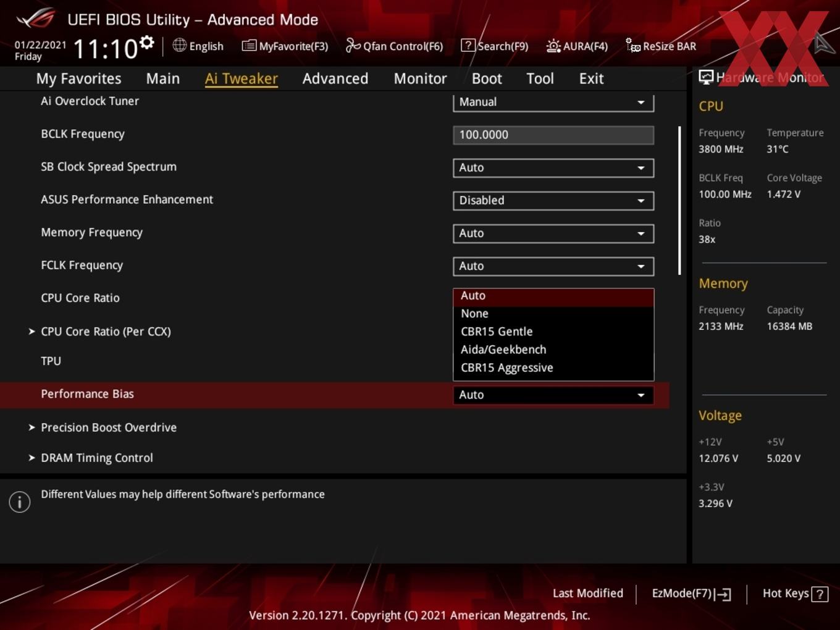Click the 12.076 V reading
The image size is (840, 630).
(718, 458)
